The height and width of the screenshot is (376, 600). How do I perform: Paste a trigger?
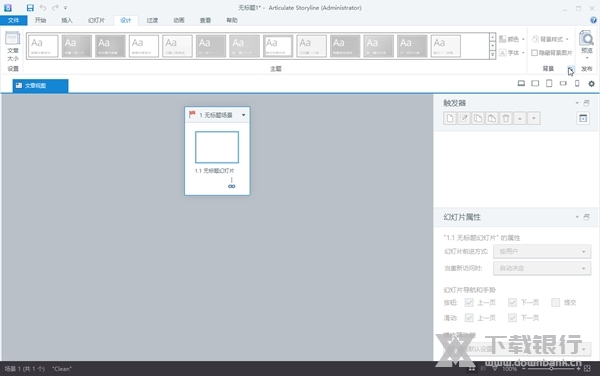(x=492, y=118)
